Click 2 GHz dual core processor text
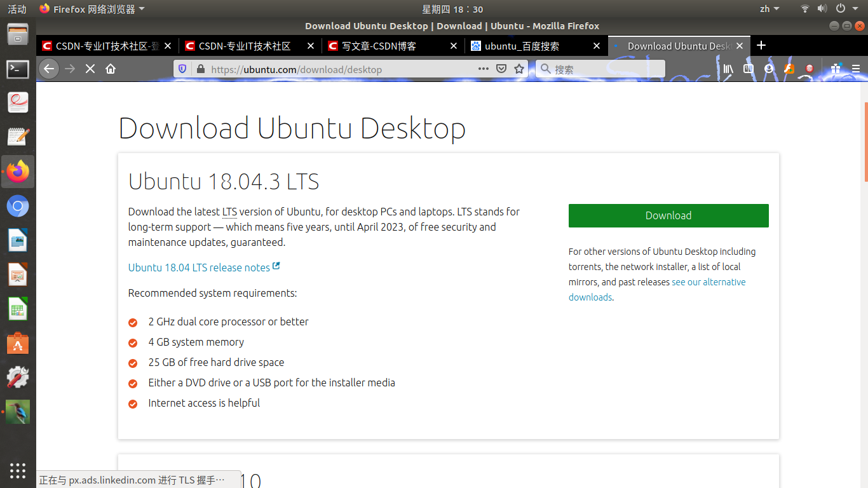This screenshot has height=488, width=868. [229, 322]
